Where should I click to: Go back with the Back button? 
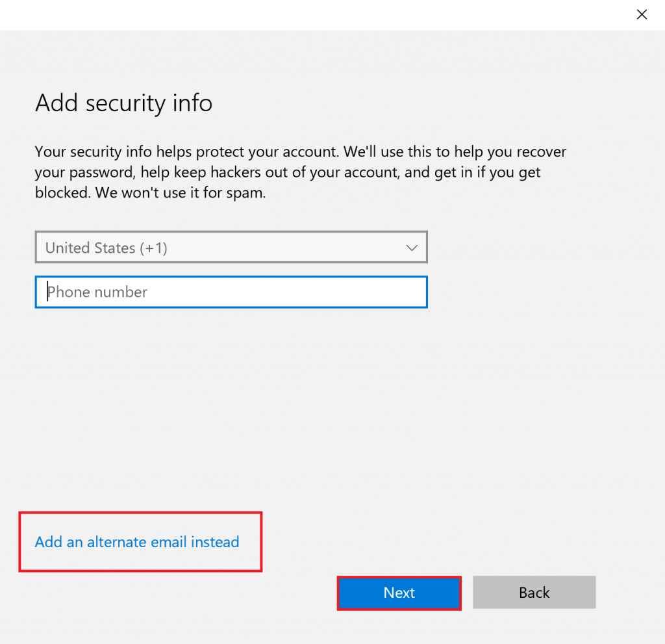pyautogui.click(x=534, y=593)
